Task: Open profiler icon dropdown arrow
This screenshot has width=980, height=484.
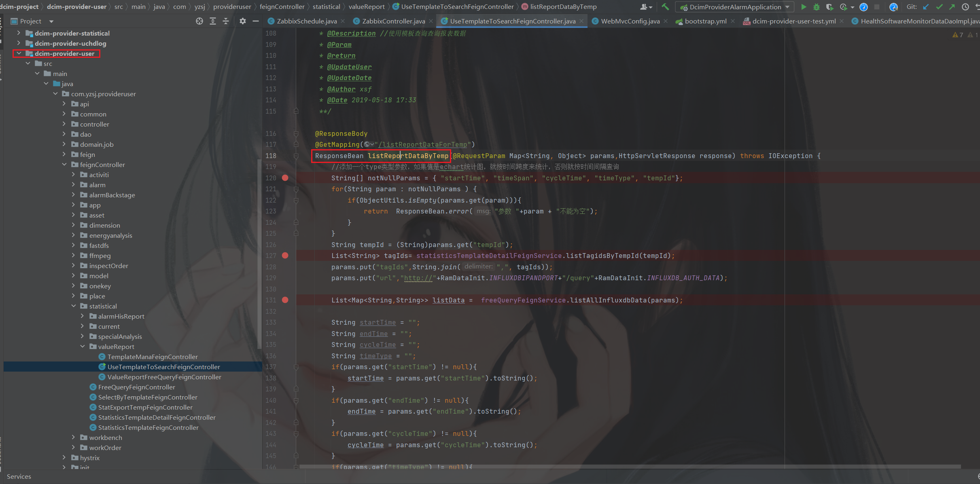Action: (x=853, y=7)
